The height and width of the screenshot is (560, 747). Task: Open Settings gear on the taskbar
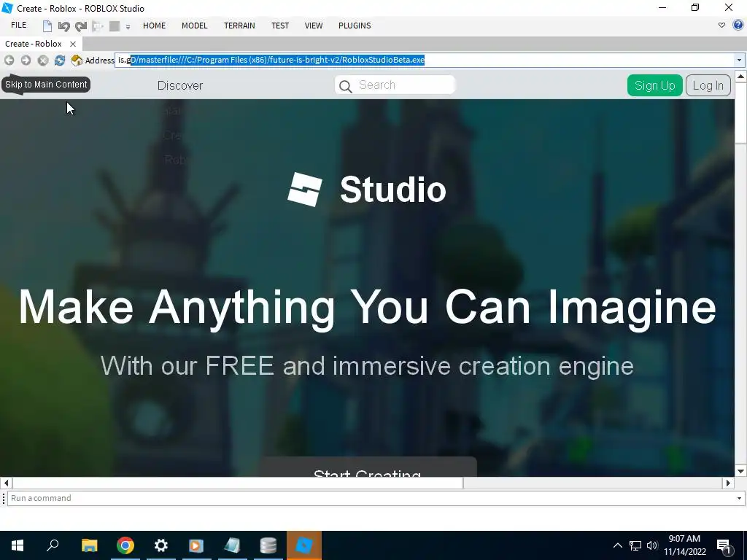[x=161, y=545]
